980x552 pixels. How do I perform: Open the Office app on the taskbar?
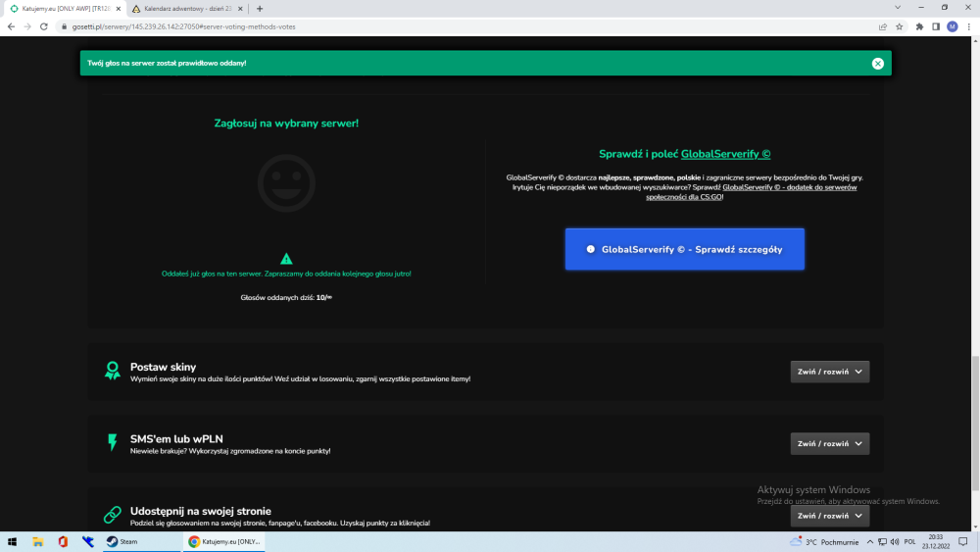coord(63,541)
